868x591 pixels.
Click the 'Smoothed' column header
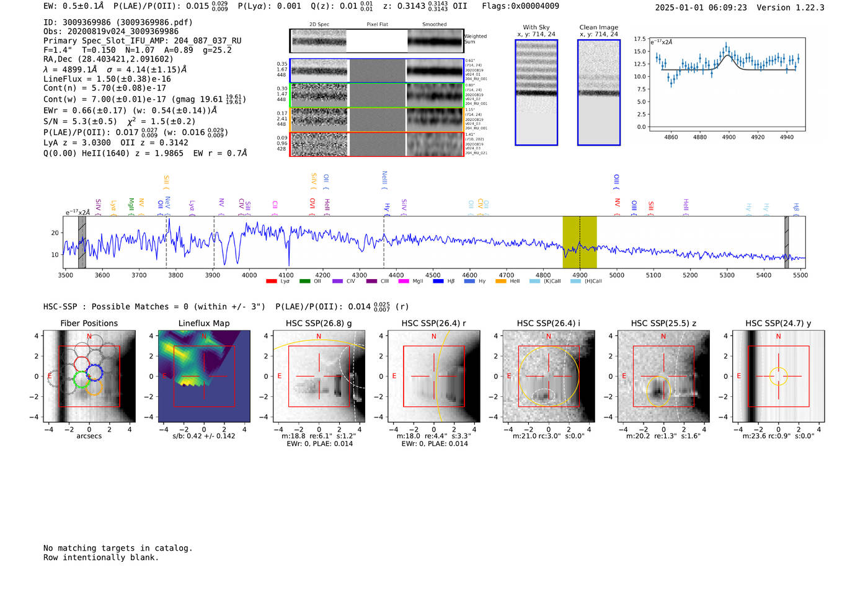(x=434, y=25)
